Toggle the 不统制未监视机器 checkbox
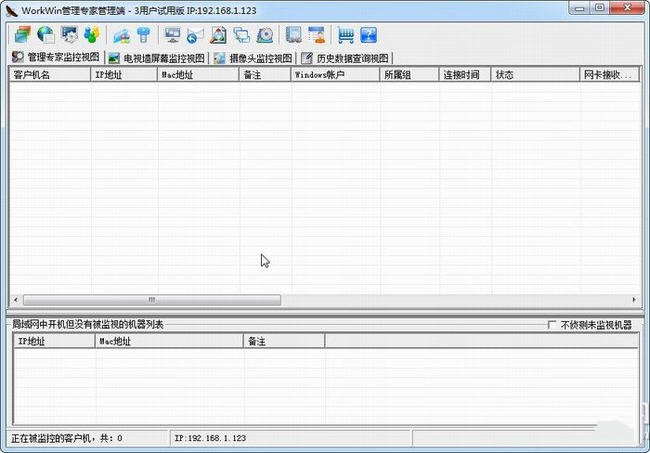650x453 pixels. (x=552, y=325)
